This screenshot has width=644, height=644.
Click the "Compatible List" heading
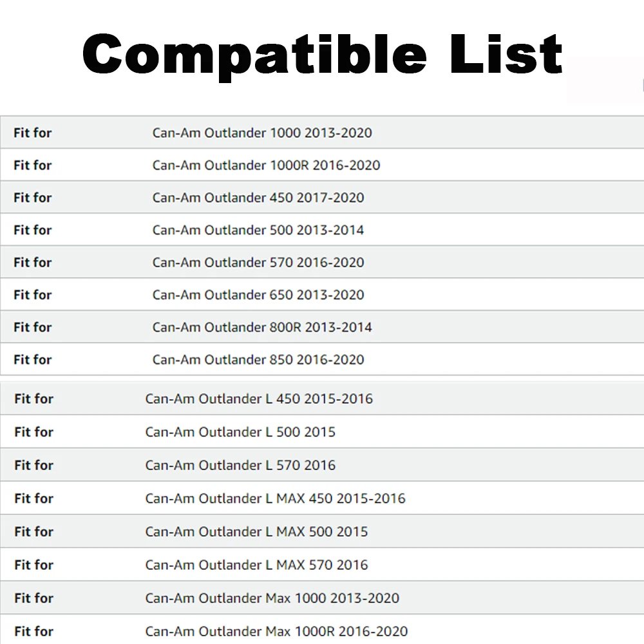[x=322, y=54]
